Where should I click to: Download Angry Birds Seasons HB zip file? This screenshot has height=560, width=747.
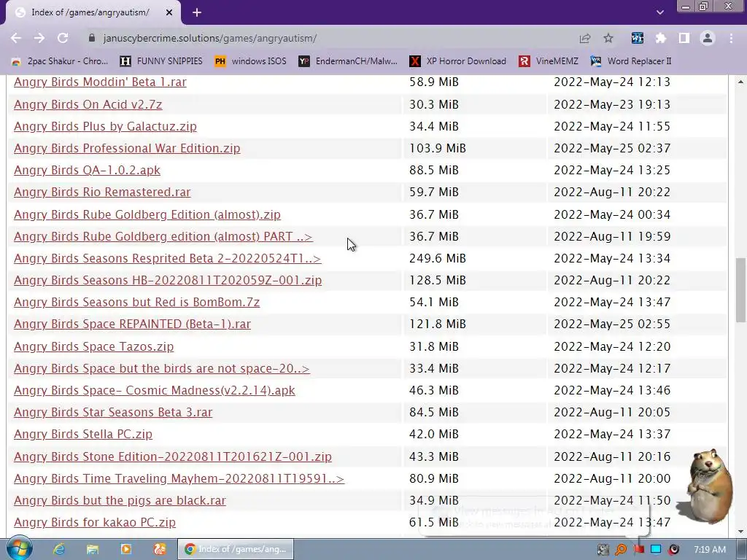tap(168, 280)
